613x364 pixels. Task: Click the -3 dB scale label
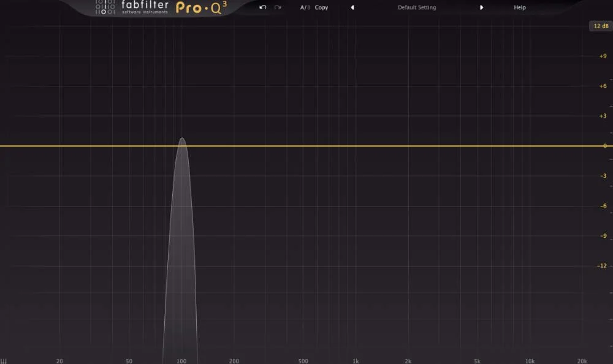coord(603,176)
